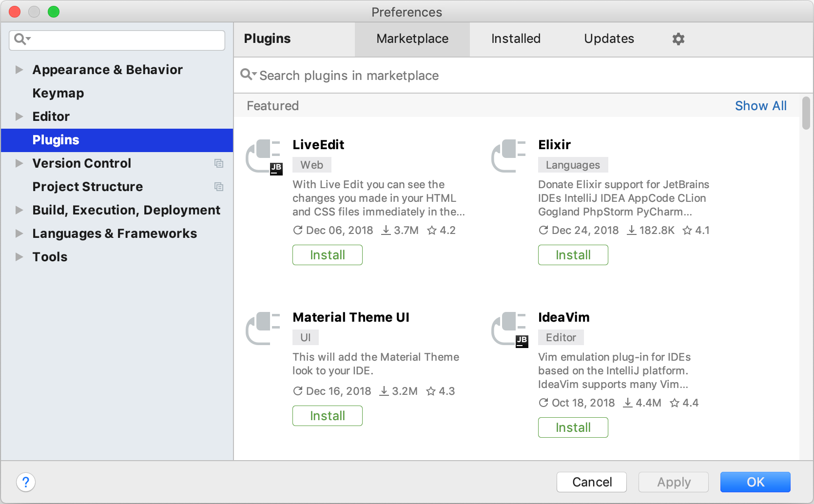Image resolution: width=814 pixels, height=504 pixels.
Task: Click the Cancel button
Action: (592, 482)
